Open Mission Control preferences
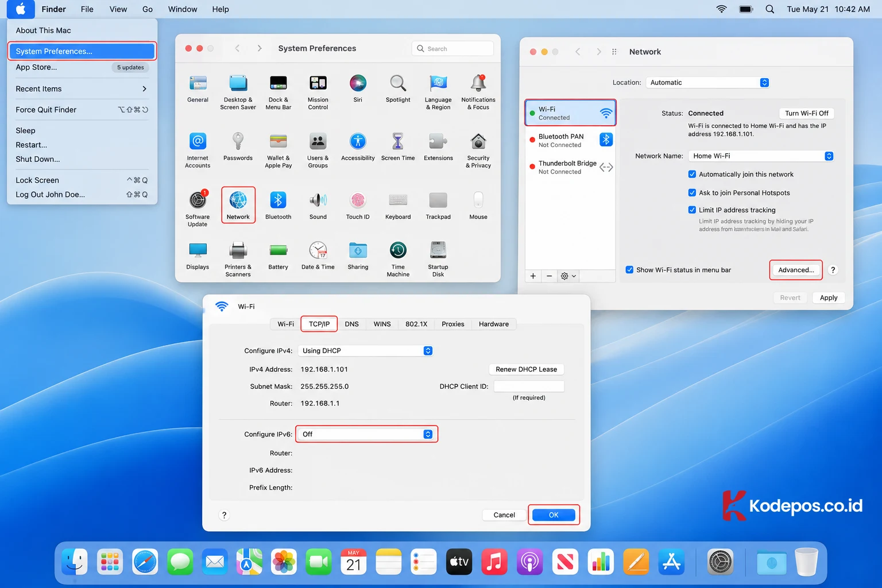The height and width of the screenshot is (588, 882). pyautogui.click(x=318, y=92)
